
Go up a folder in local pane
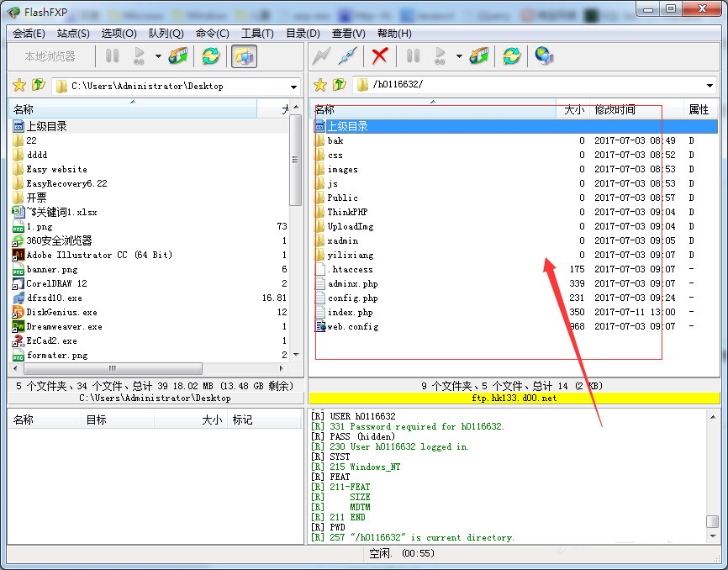click(39, 85)
